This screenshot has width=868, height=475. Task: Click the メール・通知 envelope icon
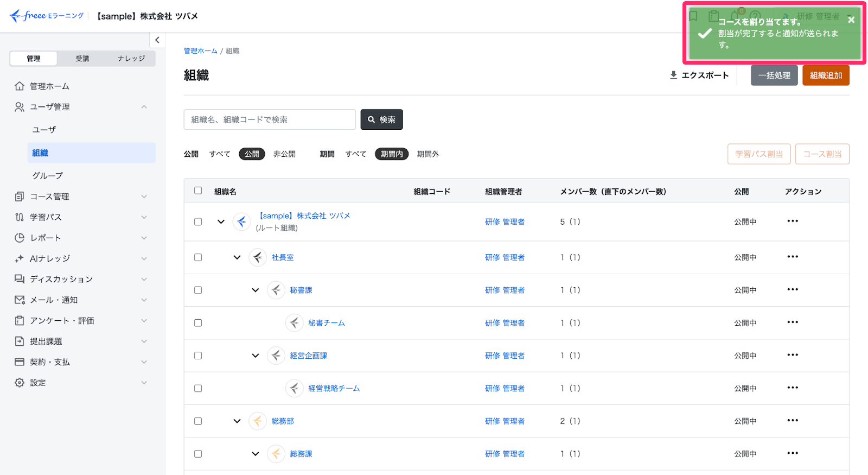(x=20, y=300)
